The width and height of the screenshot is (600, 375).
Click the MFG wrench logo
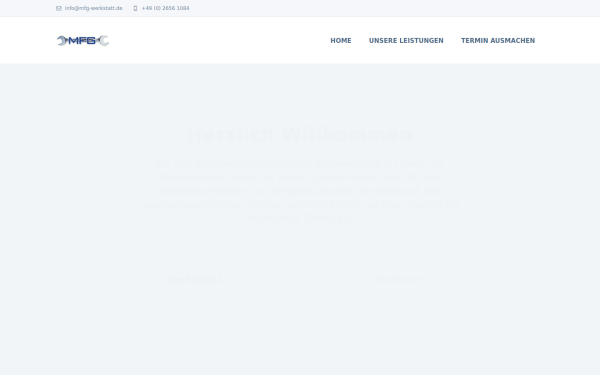tap(83, 40)
